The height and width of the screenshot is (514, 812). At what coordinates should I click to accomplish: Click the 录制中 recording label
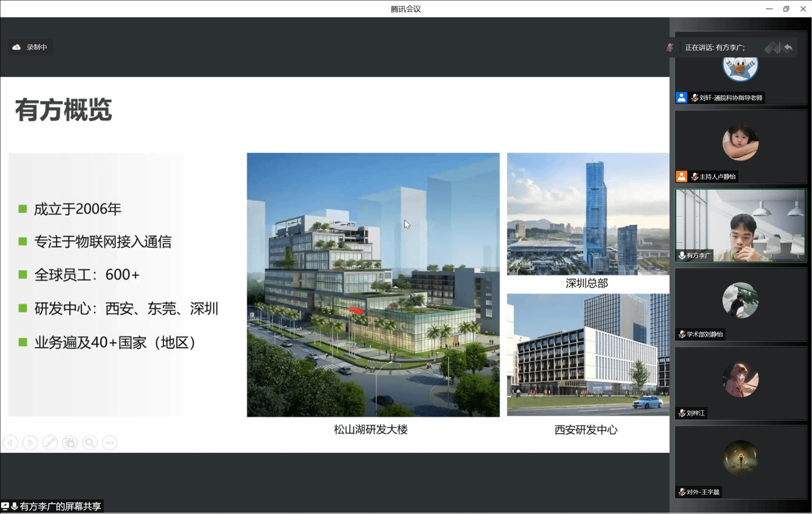(37, 47)
